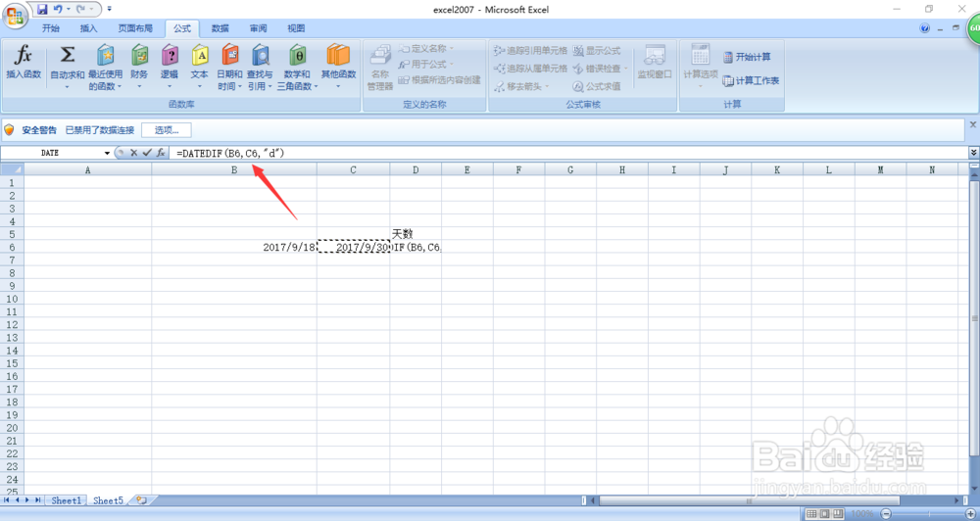Switch to the Page Layout (页面布局) tab
The height and width of the screenshot is (521, 980).
pos(135,28)
